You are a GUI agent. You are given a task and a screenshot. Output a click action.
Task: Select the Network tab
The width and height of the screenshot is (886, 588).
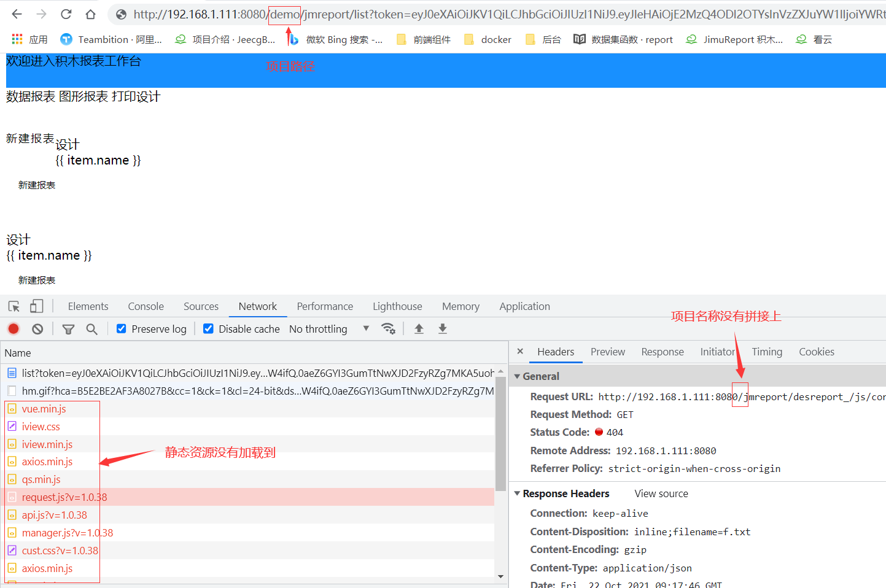tap(257, 306)
